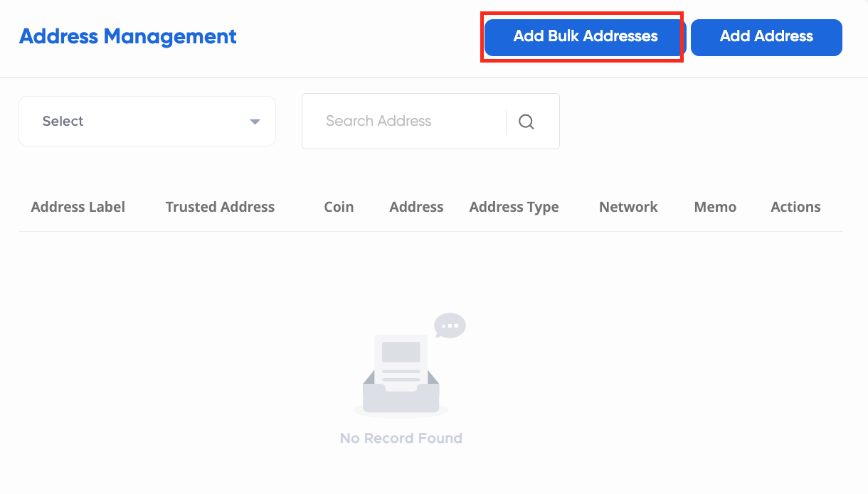Sort by the Trusted Address column
The width and height of the screenshot is (868, 494).
pyautogui.click(x=219, y=207)
